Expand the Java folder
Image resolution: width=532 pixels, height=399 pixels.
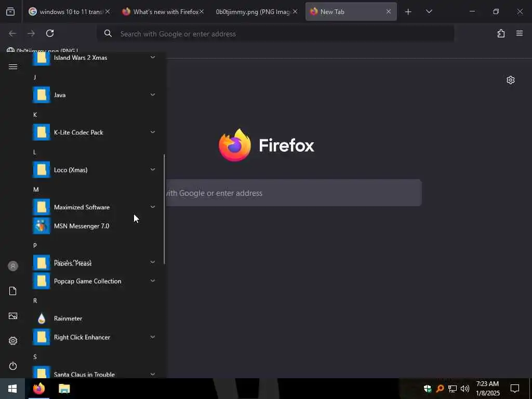[x=95, y=95]
